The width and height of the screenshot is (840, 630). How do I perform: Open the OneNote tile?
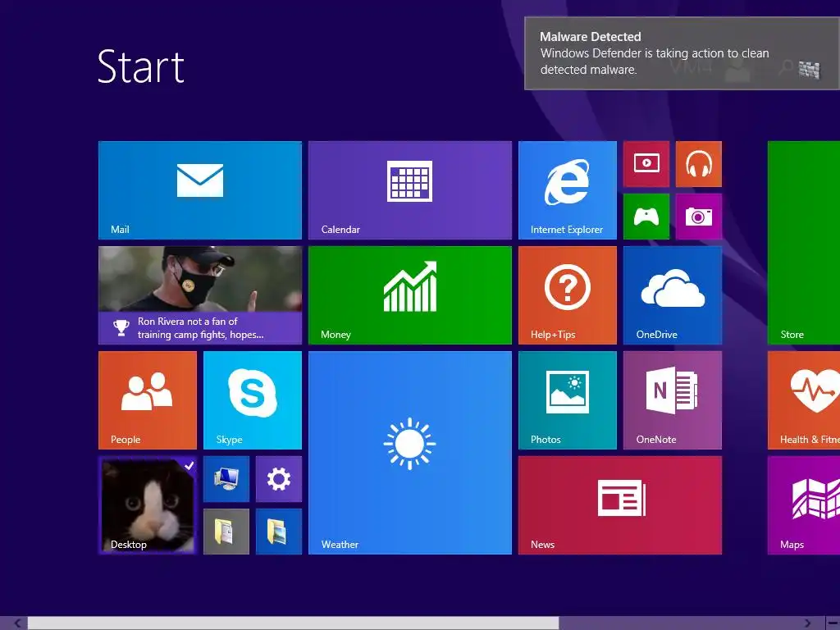coord(673,400)
